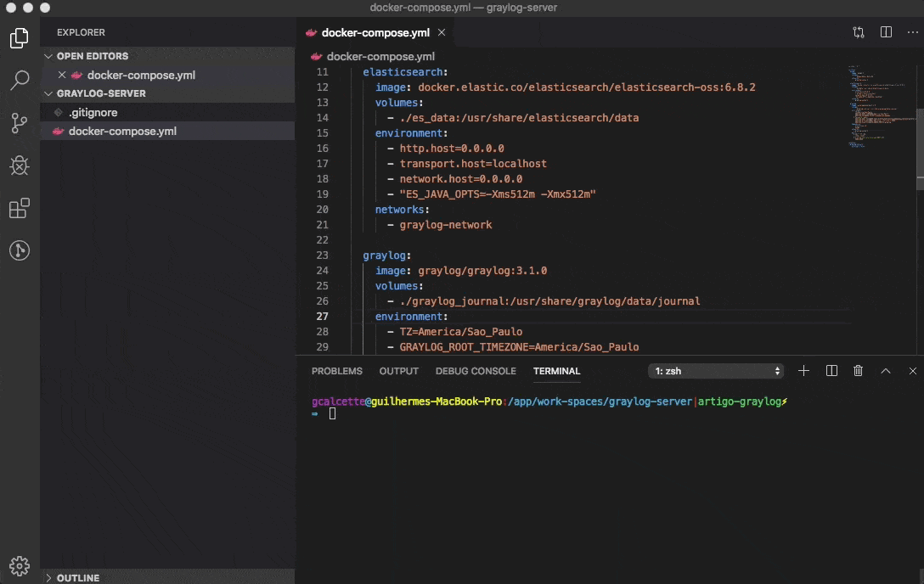Viewport: 924px width, 584px height.
Task: Select docker-compose.yml under Open Editors
Action: 167,75
